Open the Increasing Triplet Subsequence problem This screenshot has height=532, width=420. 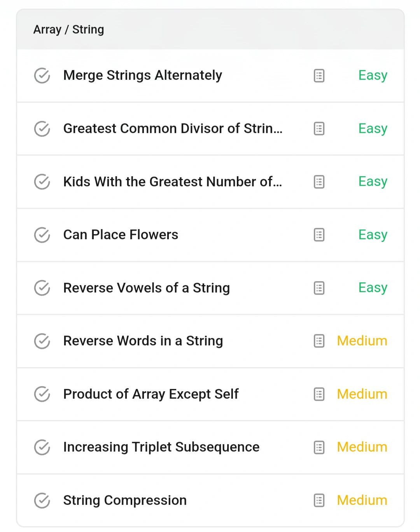point(161,447)
